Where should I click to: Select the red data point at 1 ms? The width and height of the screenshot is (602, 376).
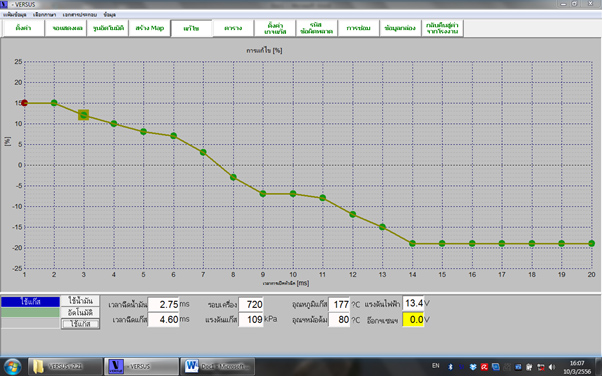(x=24, y=103)
